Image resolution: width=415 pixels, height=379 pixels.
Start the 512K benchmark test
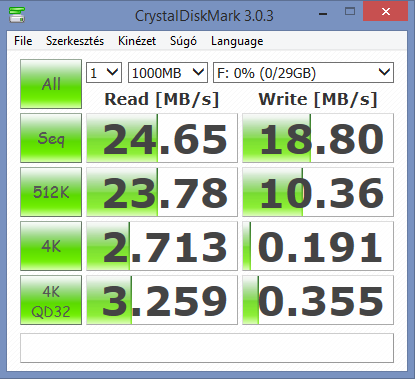[51, 192]
